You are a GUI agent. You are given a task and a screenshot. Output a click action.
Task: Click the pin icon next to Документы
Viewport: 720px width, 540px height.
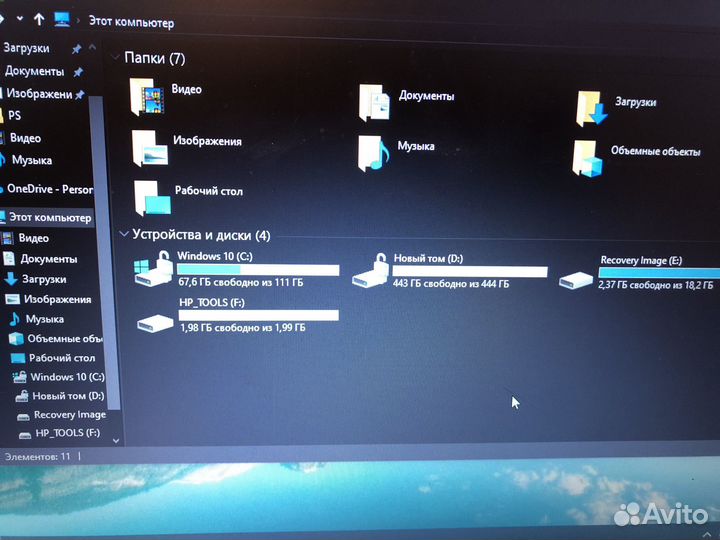coord(78,73)
